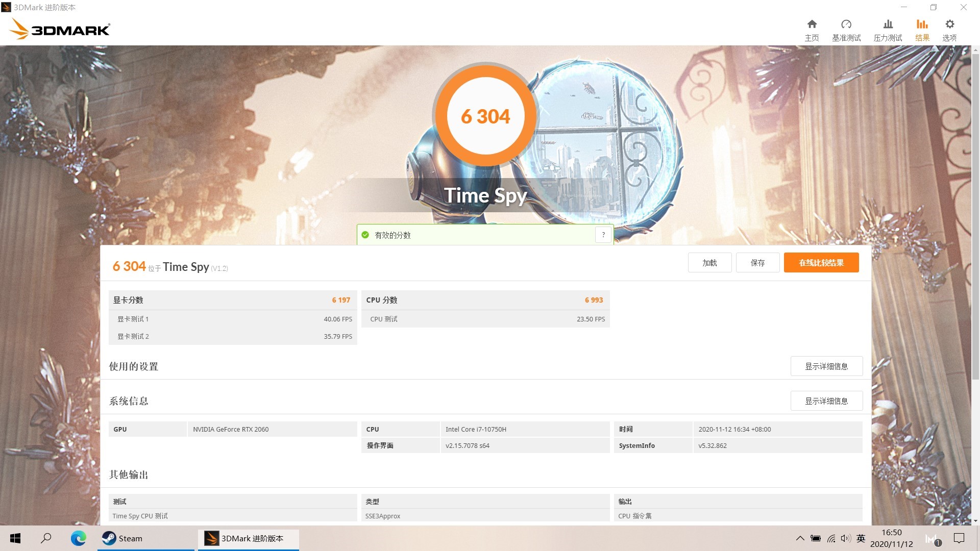Click the volume speaker tray icon
This screenshot has height=551, width=980.
(846, 538)
